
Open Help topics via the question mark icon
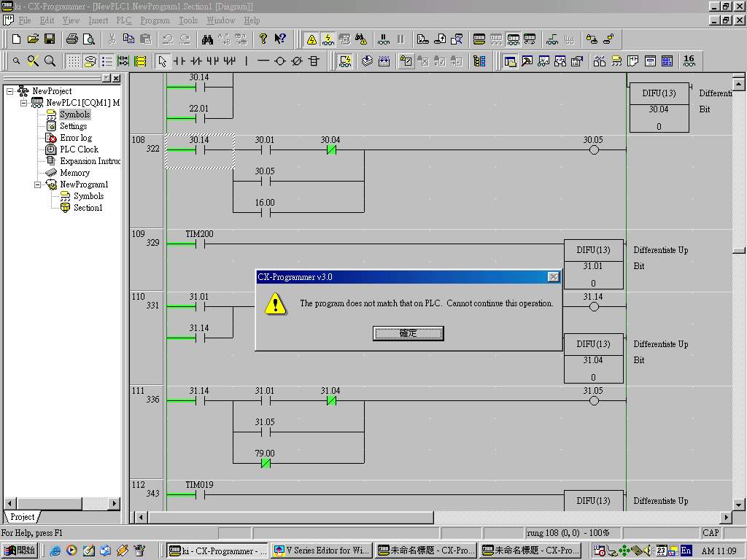tap(263, 39)
